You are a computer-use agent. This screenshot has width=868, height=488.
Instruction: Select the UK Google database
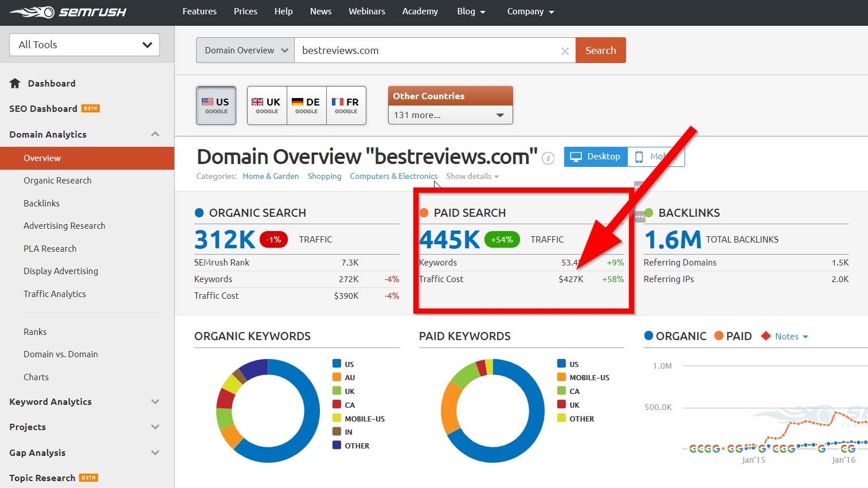[x=266, y=106]
